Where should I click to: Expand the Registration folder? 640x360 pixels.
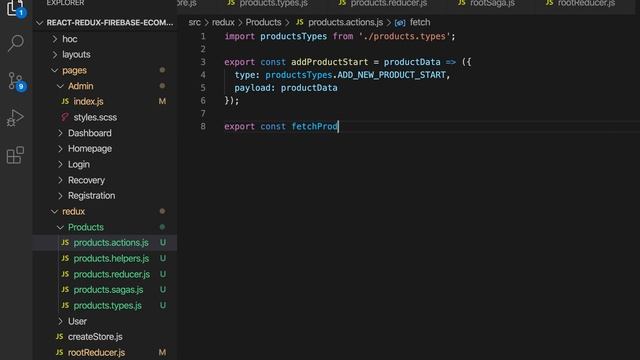pos(60,196)
